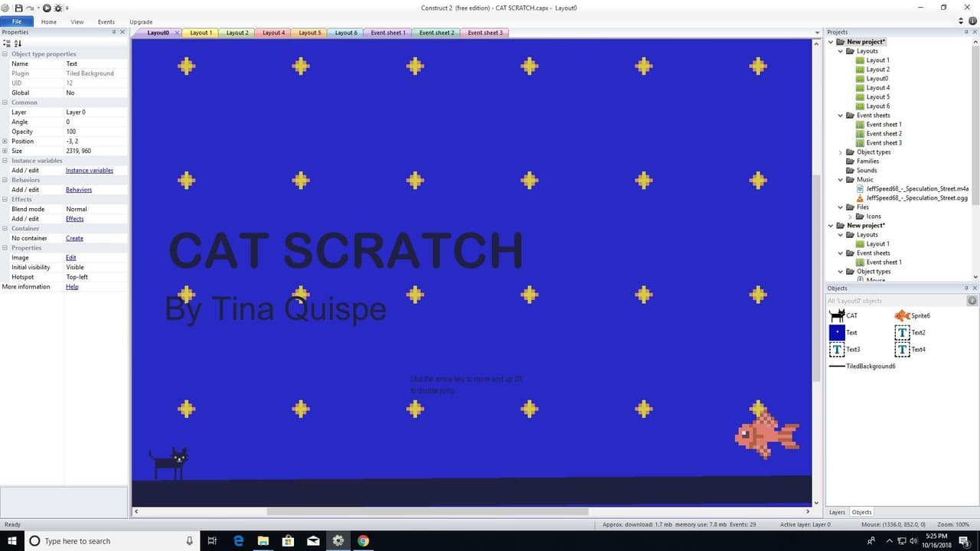Click the Objects panel filter field

[897, 301]
